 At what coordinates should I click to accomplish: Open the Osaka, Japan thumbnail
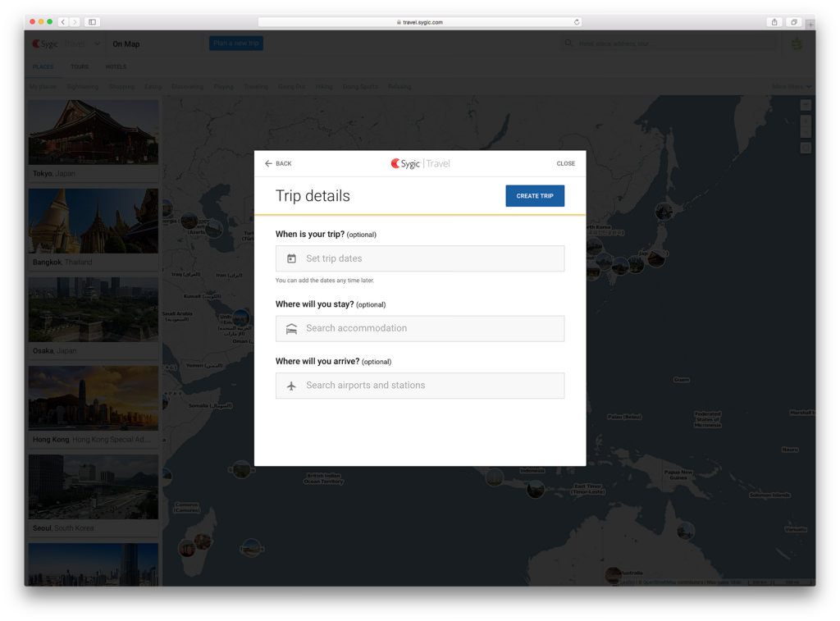[x=94, y=310]
